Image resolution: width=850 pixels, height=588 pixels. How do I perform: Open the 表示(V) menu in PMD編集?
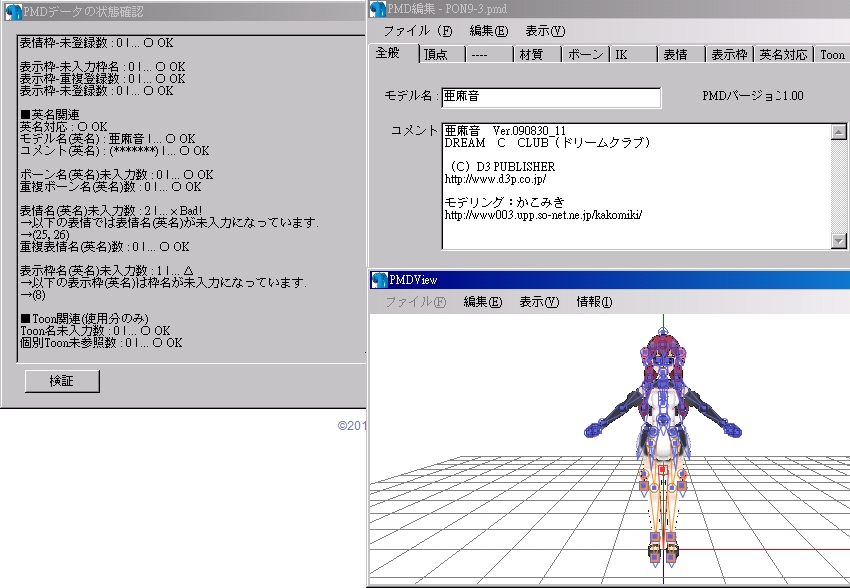(x=545, y=31)
